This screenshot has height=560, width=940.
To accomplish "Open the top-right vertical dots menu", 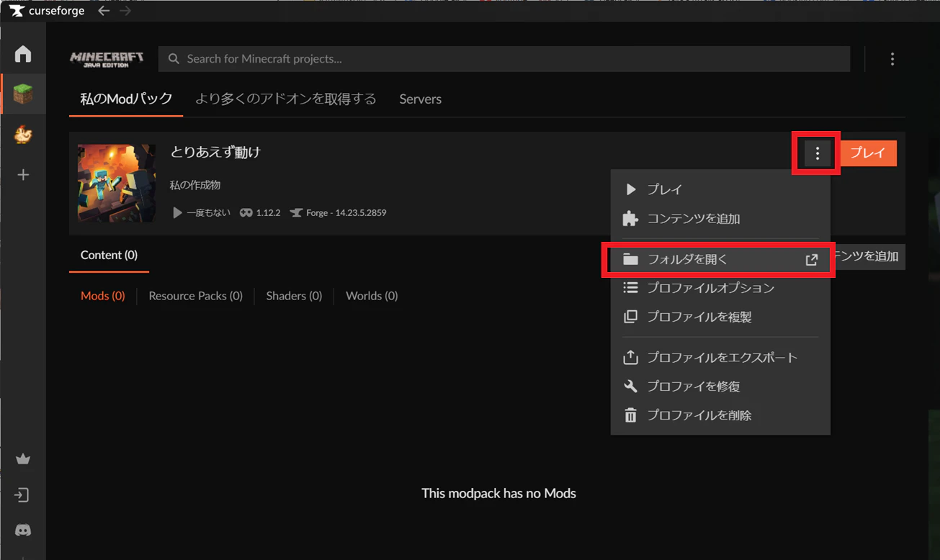I will click(x=892, y=59).
